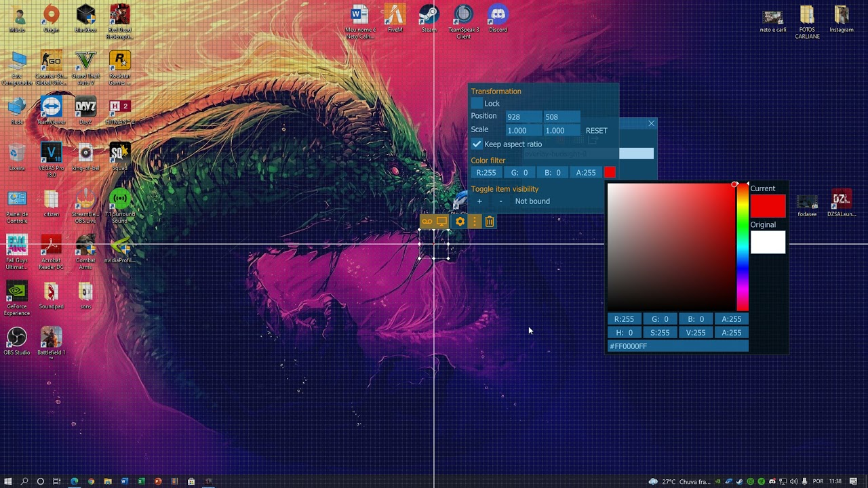The height and width of the screenshot is (488, 868).
Task: Select the Acrobat Reader DC shortcut
Action: [51, 252]
